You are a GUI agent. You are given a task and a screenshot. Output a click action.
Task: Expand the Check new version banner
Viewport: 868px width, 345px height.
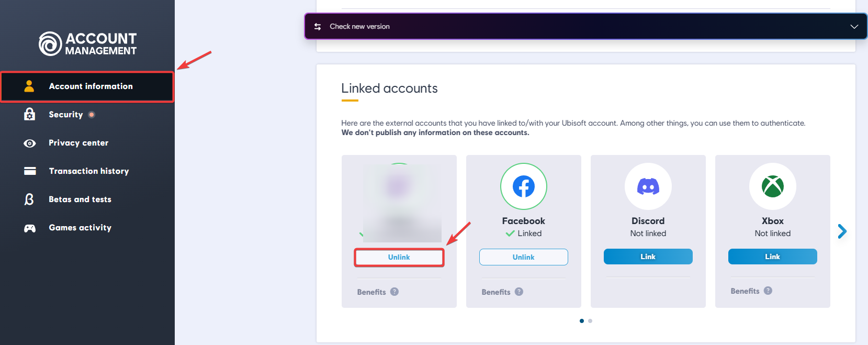point(854,26)
